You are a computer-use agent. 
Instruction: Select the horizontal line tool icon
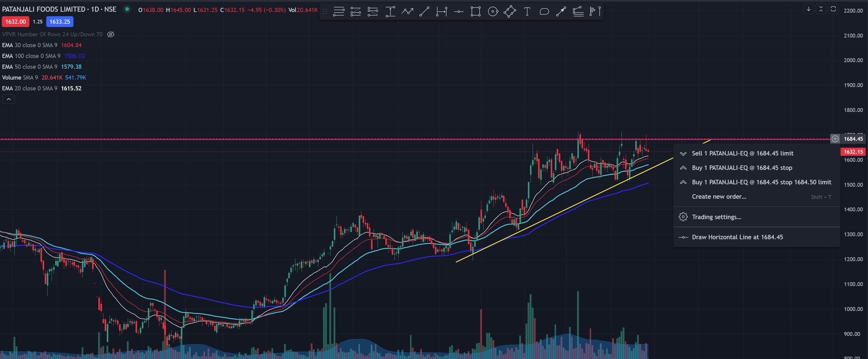pos(458,12)
